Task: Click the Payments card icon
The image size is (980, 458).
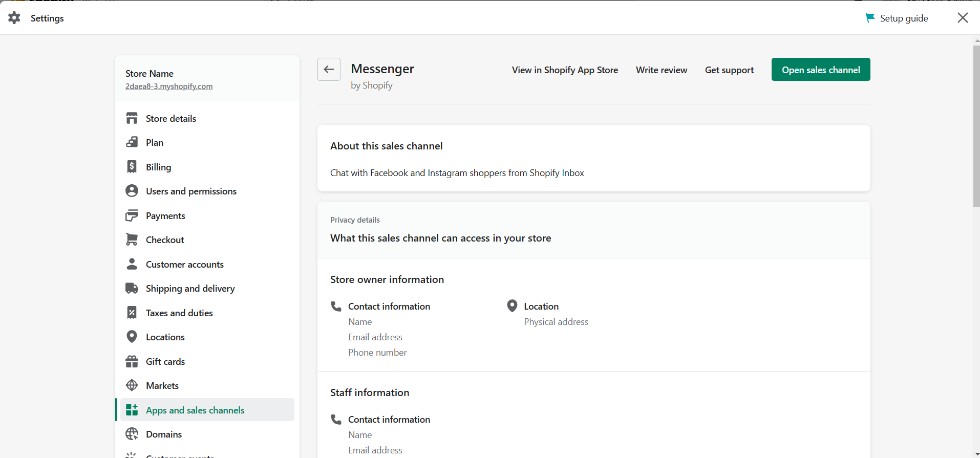Action: click(x=132, y=215)
